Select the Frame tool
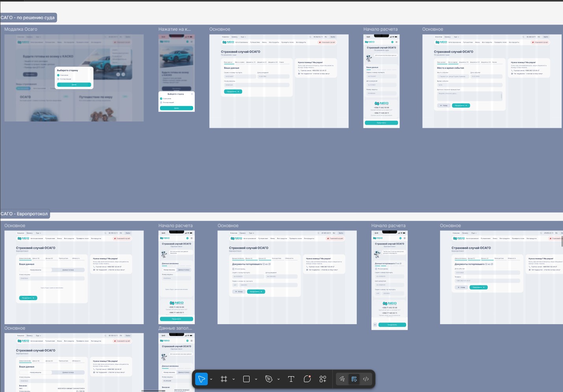 (x=224, y=379)
